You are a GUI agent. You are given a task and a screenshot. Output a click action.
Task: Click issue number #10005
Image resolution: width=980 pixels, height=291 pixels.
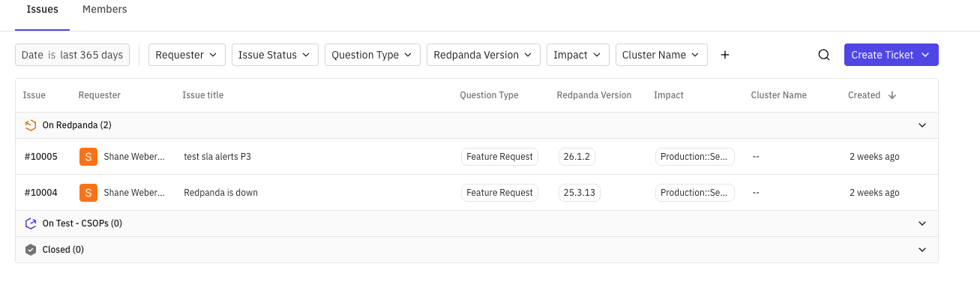(x=40, y=157)
